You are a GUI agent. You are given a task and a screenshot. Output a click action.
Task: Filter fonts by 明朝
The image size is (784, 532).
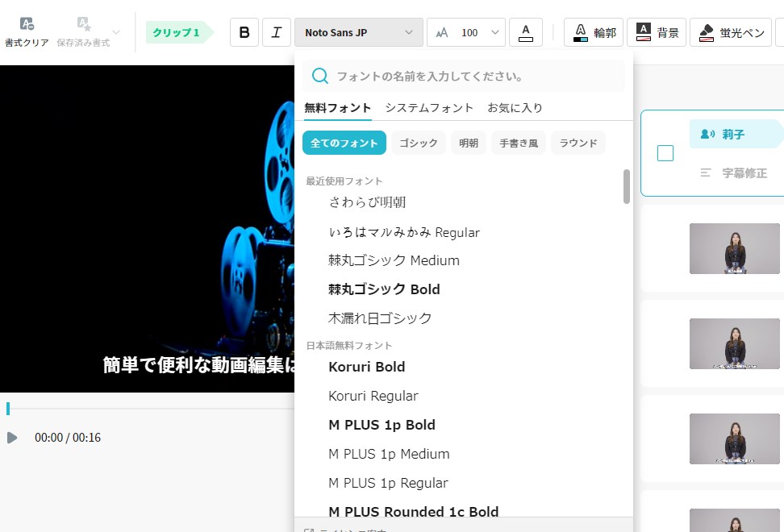[x=469, y=143]
